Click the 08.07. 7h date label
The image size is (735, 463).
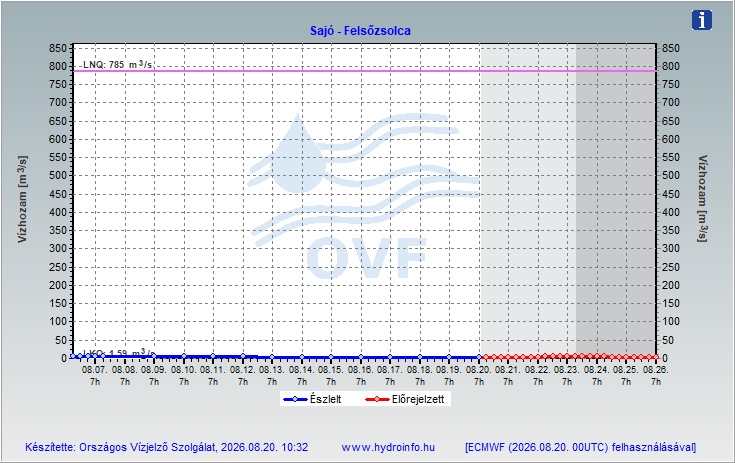[x=95, y=375]
